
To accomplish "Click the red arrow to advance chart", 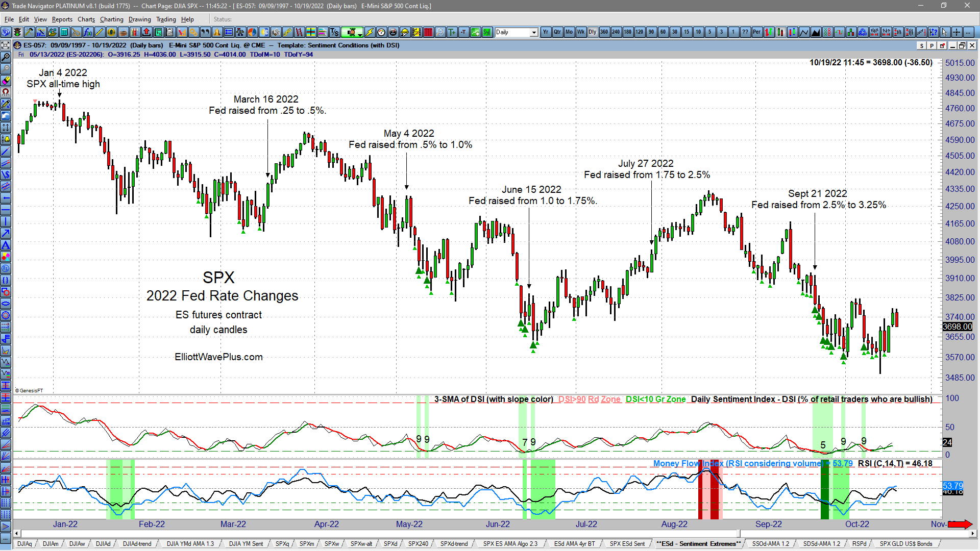I will pos(960,524).
